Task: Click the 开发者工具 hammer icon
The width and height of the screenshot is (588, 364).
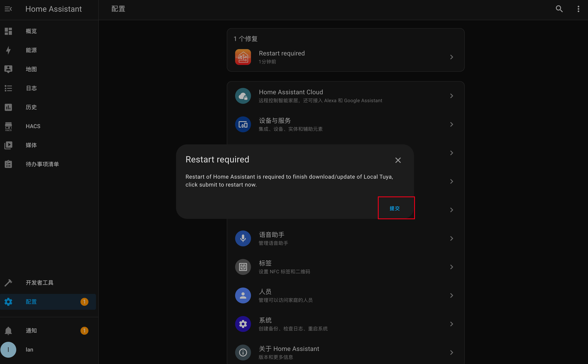Action: coord(8,283)
